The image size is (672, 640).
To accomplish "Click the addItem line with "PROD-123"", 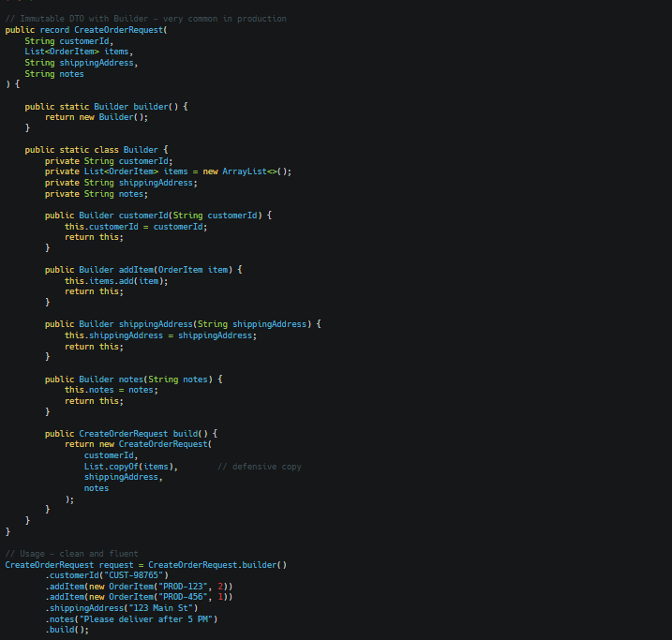I will point(139,587).
